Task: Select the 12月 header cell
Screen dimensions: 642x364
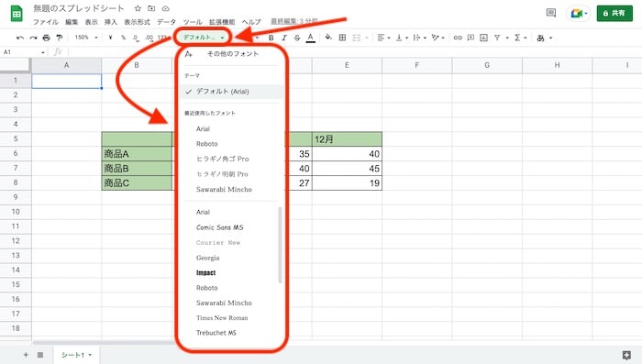Action: [x=348, y=139]
